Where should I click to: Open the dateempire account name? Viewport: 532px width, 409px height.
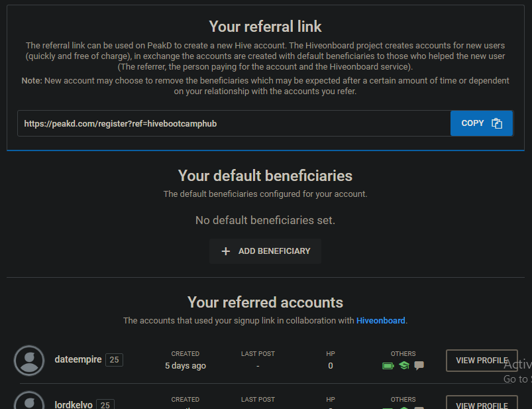(78, 359)
